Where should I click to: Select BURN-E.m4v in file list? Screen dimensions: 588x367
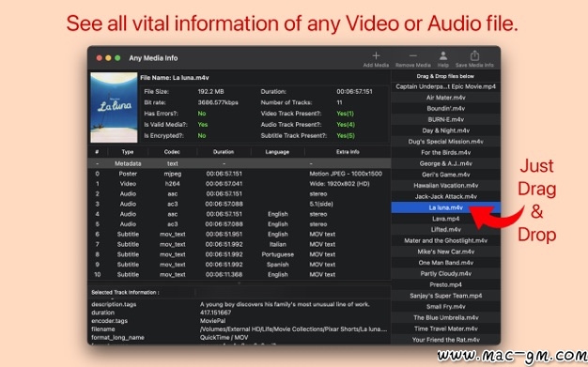click(445, 119)
